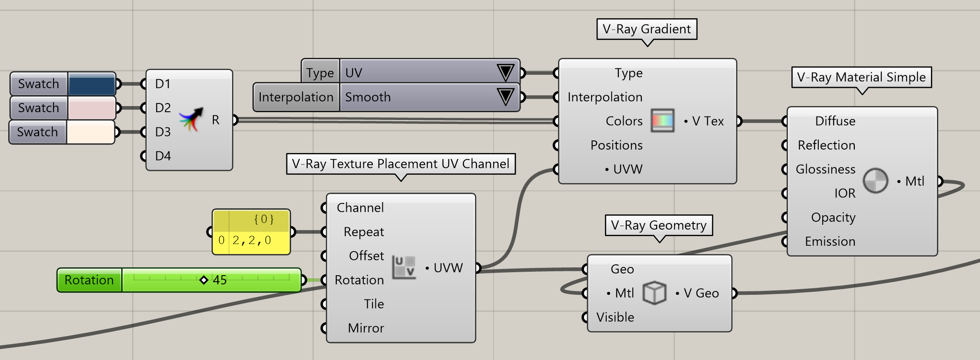Click the pale pink color swatch

pos(91,108)
